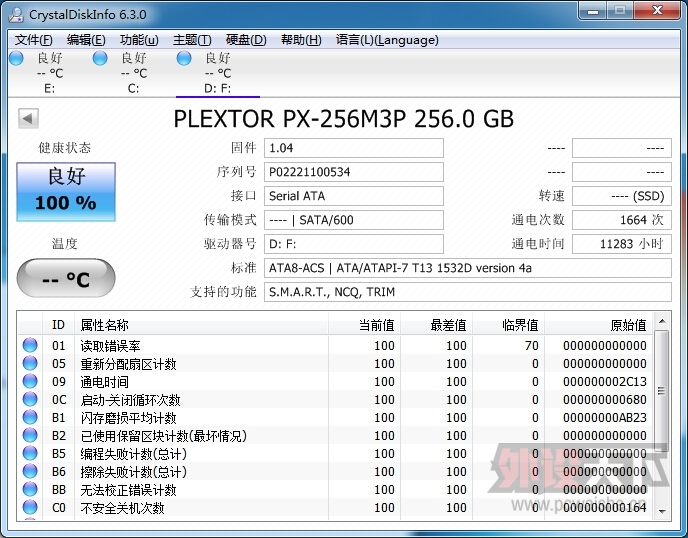688x538 pixels.
Task: Open the 文件(F) menu
Action: pyautogui.click(x=34, y=40)
